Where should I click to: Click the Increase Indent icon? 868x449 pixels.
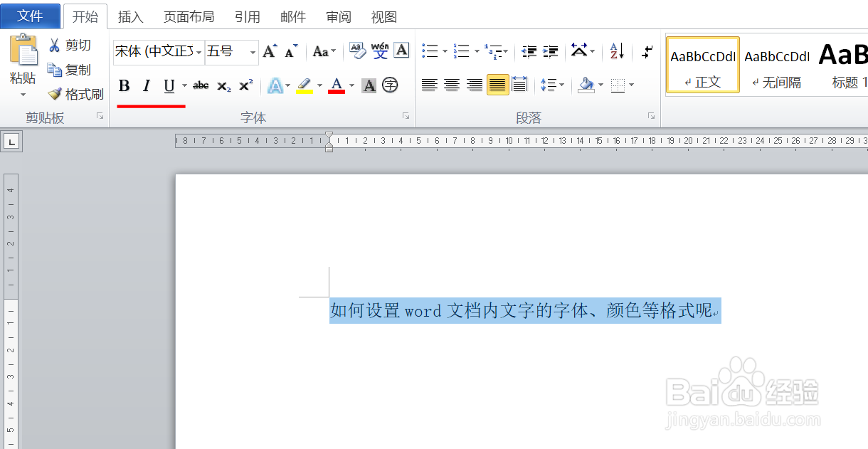tap(551, 51)
